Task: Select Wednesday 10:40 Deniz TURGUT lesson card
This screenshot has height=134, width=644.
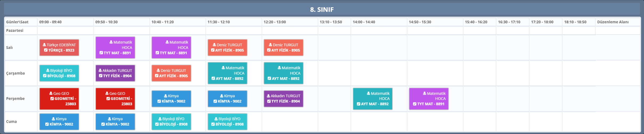Action: coord(171,73)
